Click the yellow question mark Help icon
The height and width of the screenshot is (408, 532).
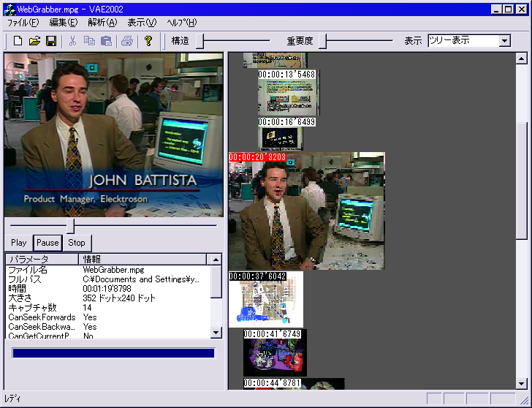tap(148, 41)
